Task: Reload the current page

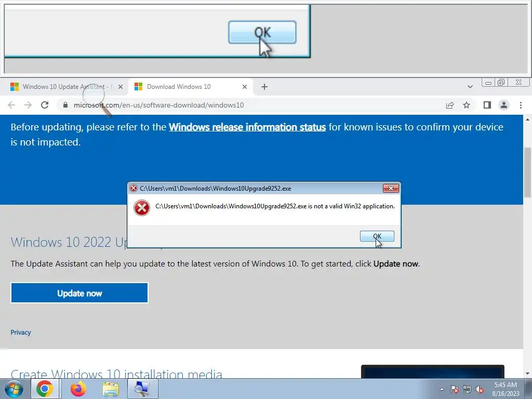Action: pyautogui.click(x=45, y=105)
